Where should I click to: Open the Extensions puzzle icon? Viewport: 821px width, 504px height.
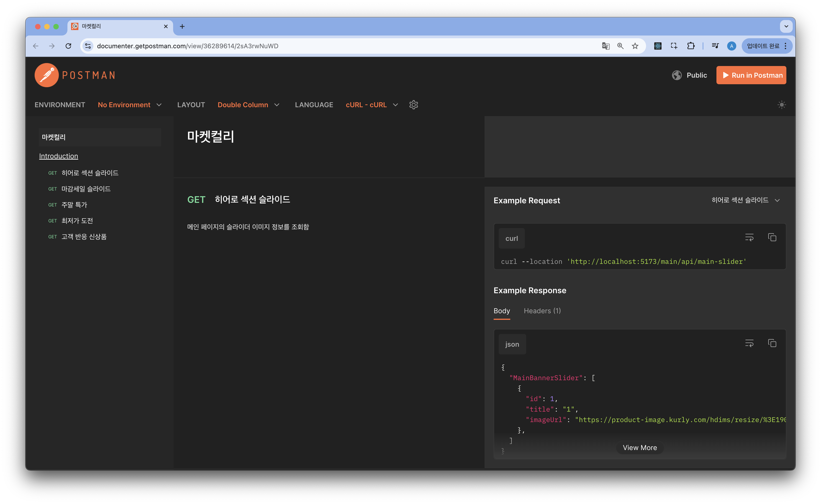(x=691, y=46)
